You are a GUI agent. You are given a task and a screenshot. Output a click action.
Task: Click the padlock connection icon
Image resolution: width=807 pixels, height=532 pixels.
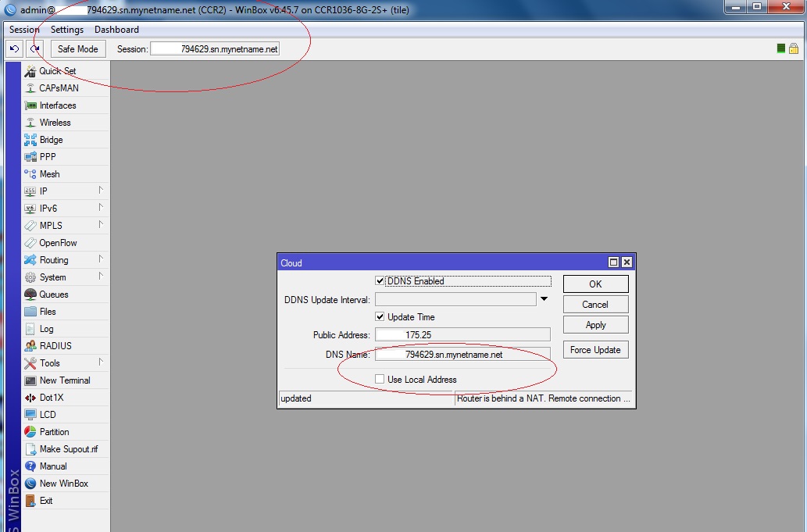click(794, 48)
